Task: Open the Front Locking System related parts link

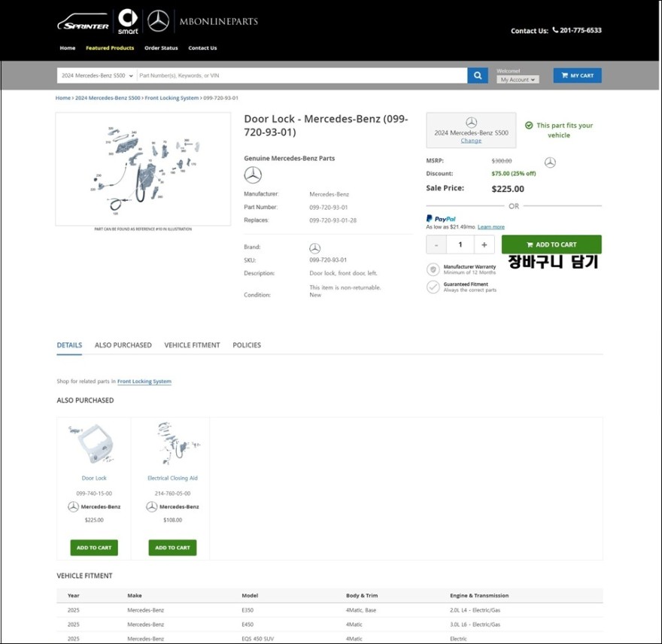Action: tap(144, 381)
